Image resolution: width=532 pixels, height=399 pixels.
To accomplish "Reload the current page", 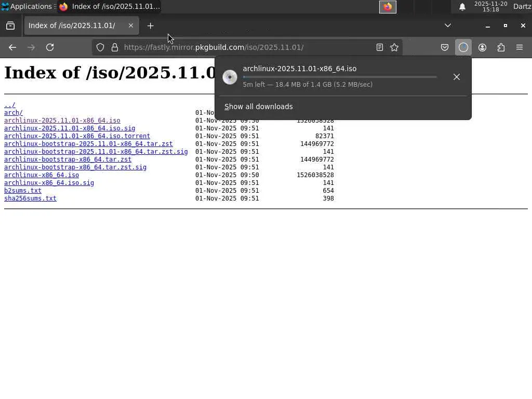I will tap(50, 47).
